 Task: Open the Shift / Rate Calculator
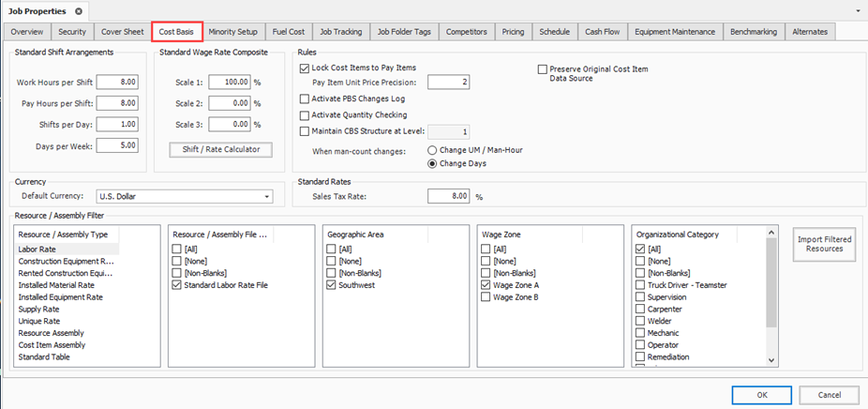coord(221,149)
